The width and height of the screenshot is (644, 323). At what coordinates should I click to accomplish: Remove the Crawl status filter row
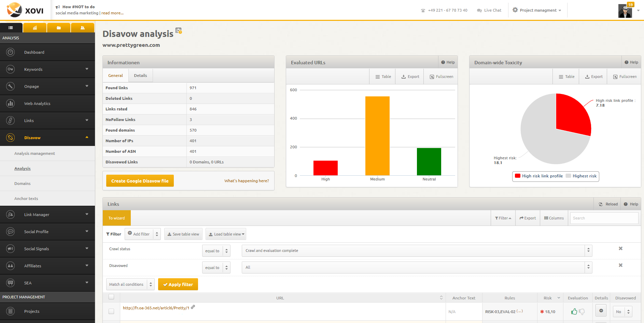tap(621, 248)
